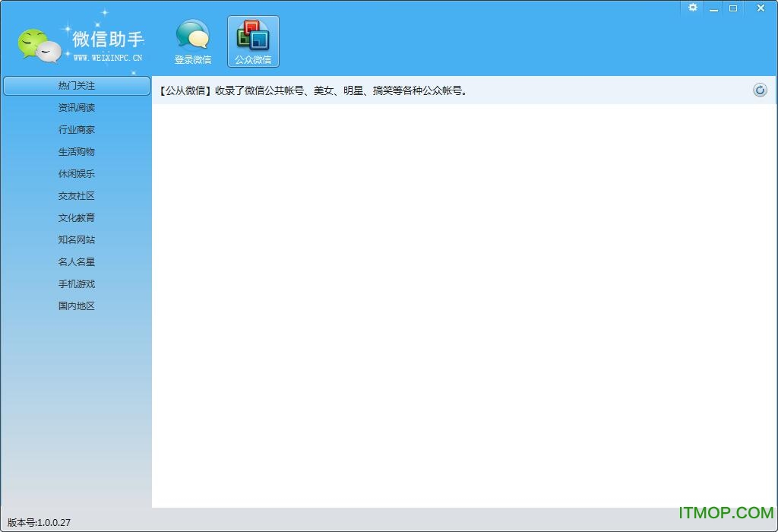Open 手机游戏 category
This screenshot has width=778, height=532.
pyautogui.click(x=77, y=284)
